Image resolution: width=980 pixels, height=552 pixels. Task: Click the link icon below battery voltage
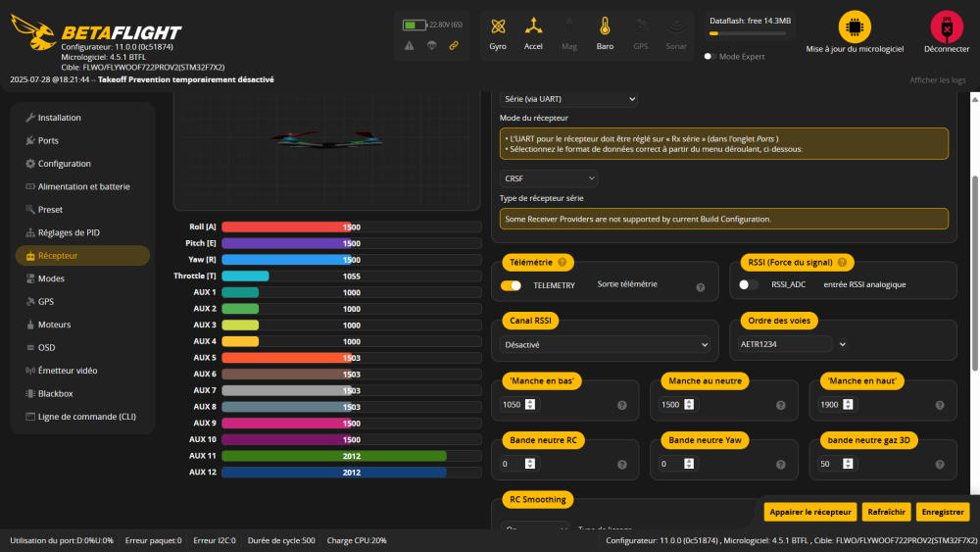[x=454, y=45]
